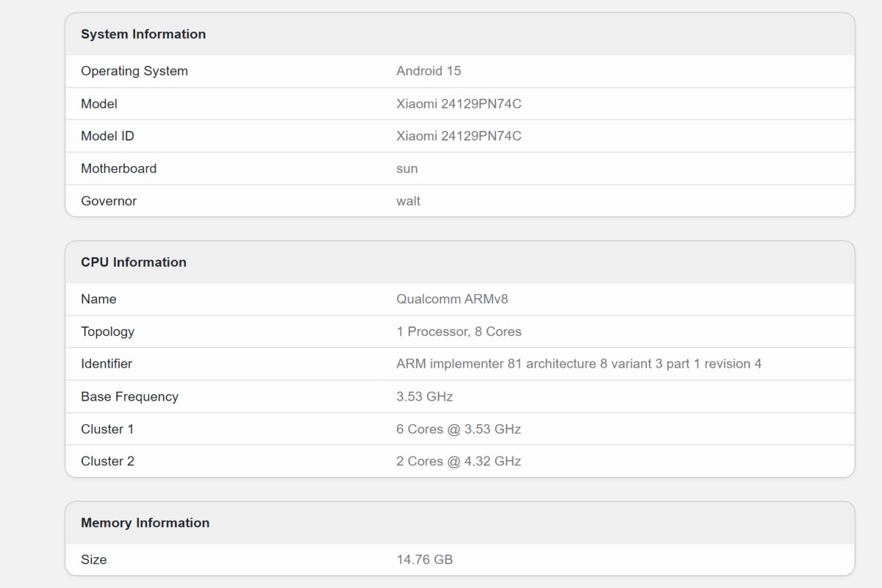The width and height of the screenshot is (882, 588).
Task: Click the System Information heading
Action: pos(143,34)
